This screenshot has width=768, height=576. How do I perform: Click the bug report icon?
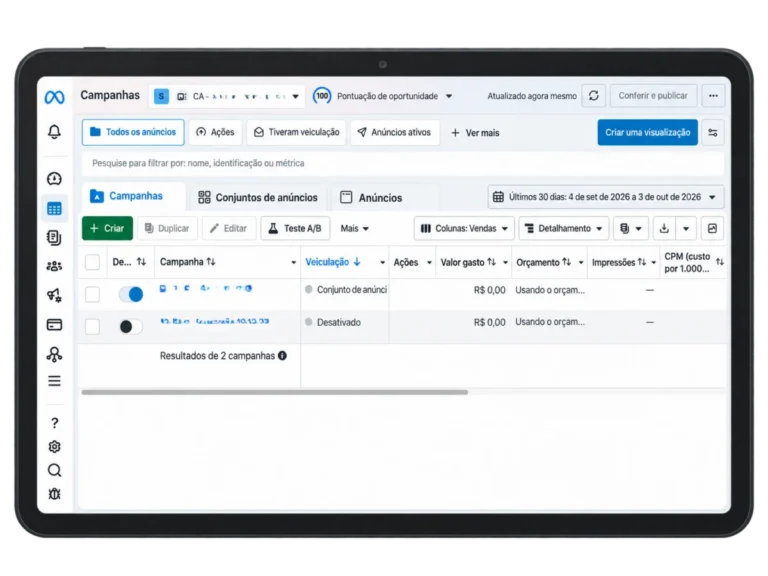click(54, 494)
